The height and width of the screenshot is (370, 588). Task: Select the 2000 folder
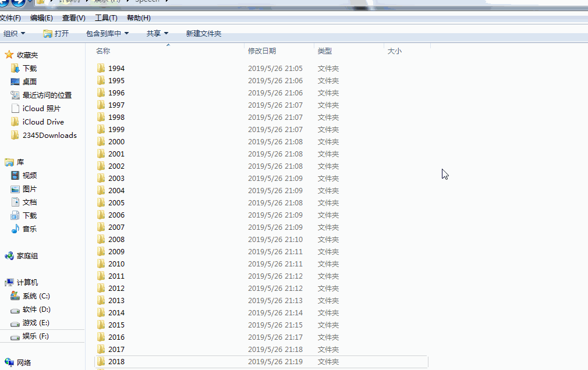tap(116, 142)
